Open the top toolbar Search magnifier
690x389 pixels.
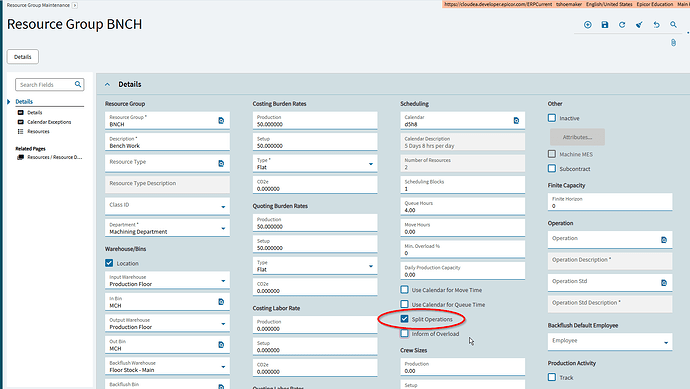pyautogui.click(x=673, y=25)
